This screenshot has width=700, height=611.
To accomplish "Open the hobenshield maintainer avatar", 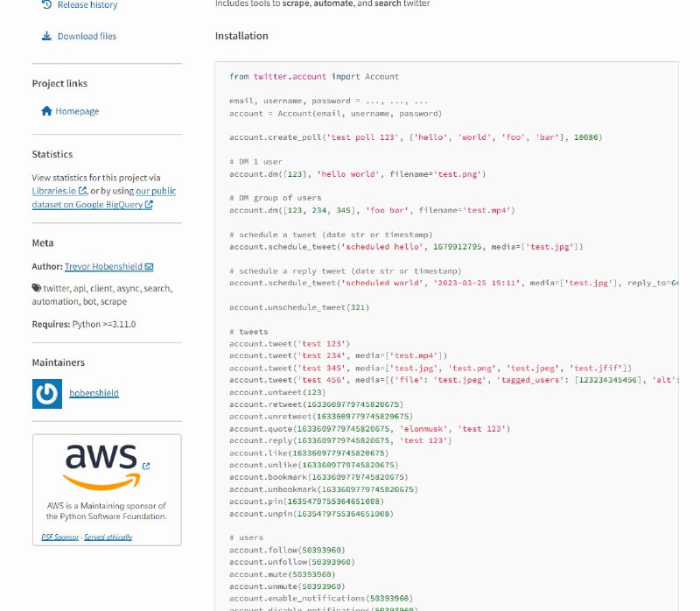I will click(x=47, y=393).
